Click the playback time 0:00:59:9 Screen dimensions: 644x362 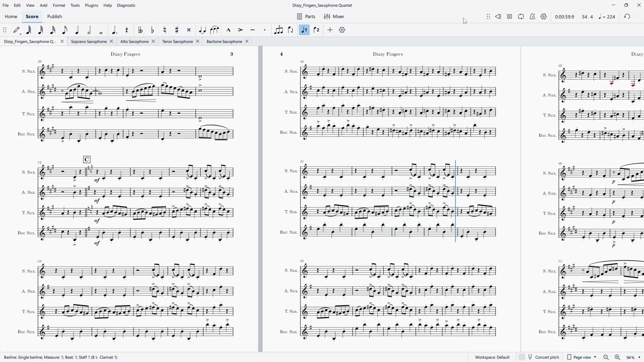[x=565, y=17]
